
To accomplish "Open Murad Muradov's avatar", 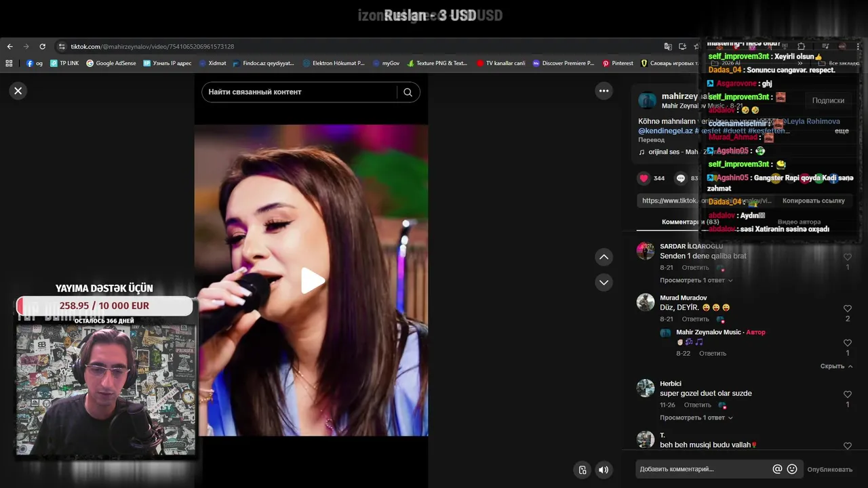I will click(646, 302).
